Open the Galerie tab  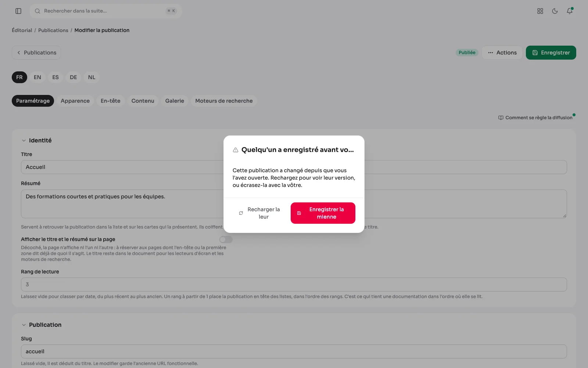[175, 101]
